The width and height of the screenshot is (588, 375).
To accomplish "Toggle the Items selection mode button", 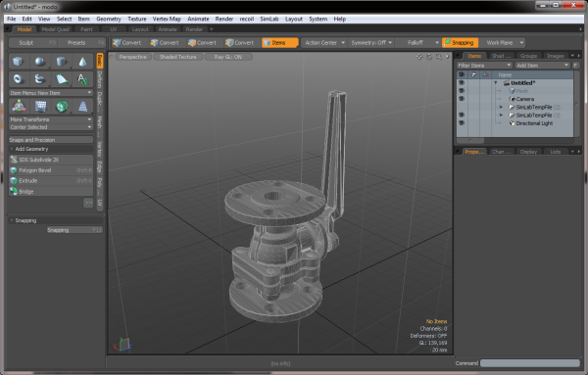I will [279, 43].
